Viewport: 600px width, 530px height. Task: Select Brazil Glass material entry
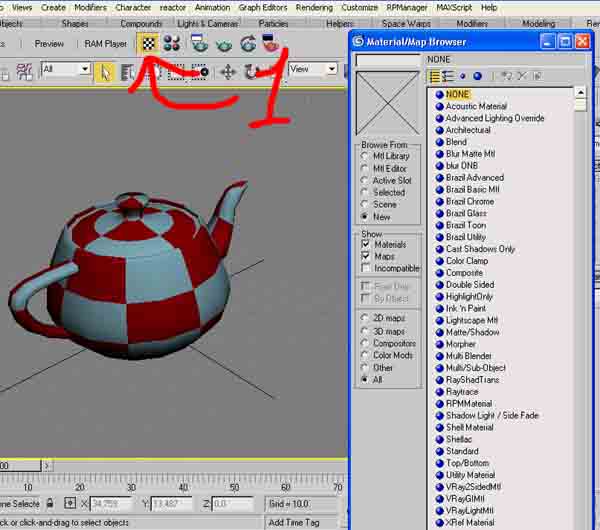[x=466, y=213]
